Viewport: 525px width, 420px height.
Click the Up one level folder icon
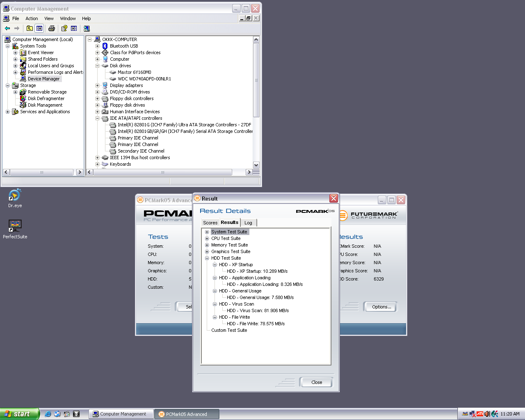tap(30, 28)
